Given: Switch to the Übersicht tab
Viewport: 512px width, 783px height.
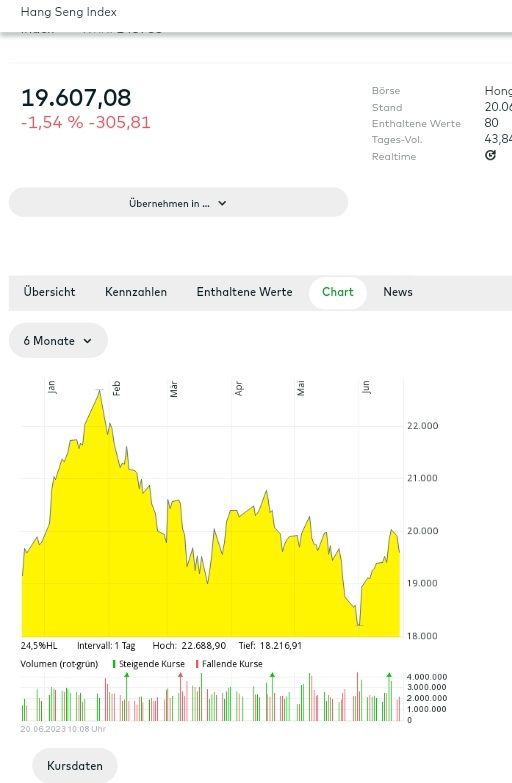Looking at the screenshot, I should pyautogui.click(x=49, y=292).
